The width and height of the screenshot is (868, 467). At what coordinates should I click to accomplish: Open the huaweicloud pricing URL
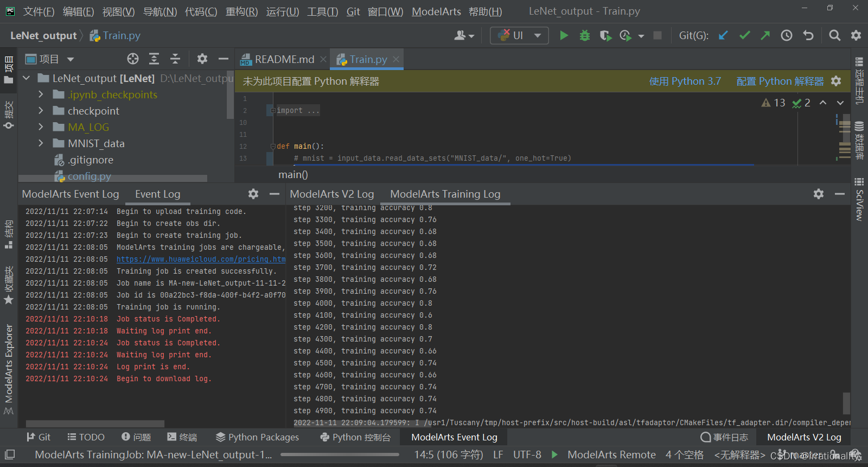point(201,259)
